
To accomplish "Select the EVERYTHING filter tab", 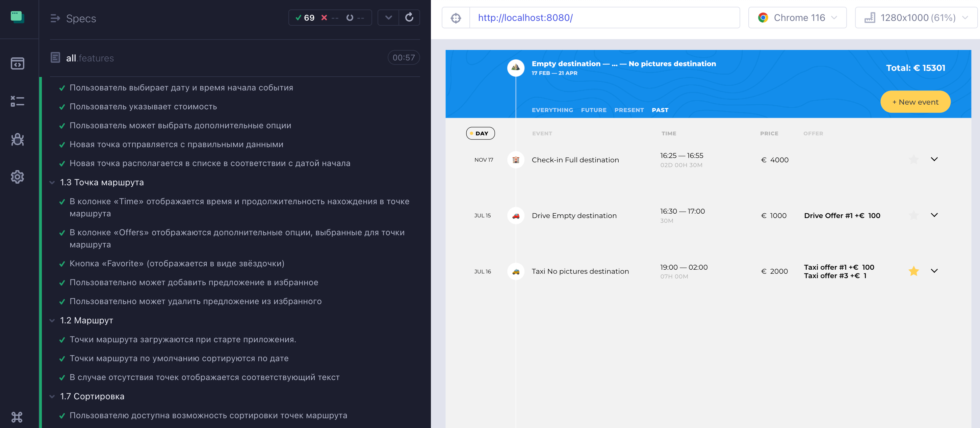I will 552,110.
